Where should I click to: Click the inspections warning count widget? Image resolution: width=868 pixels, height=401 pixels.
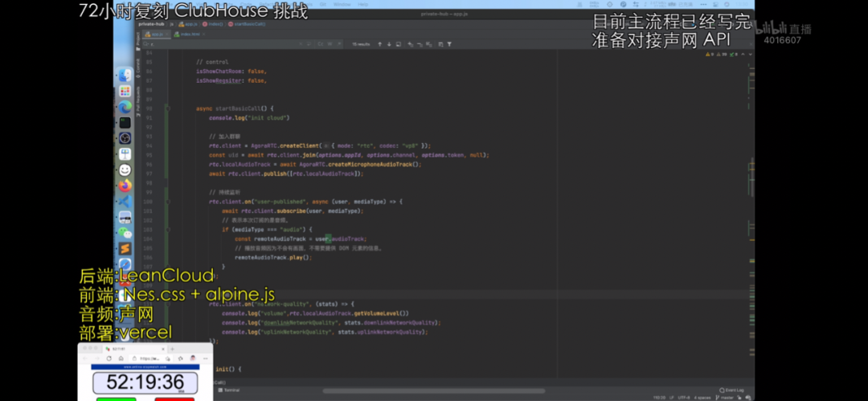[x=721, y=55]
